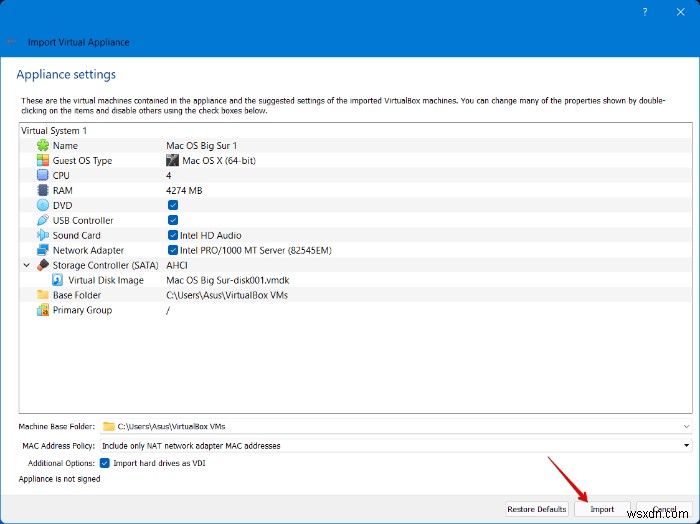
Task: Toggle Import hard drives as VDI checkbox
Action: [x=104, y=463]
